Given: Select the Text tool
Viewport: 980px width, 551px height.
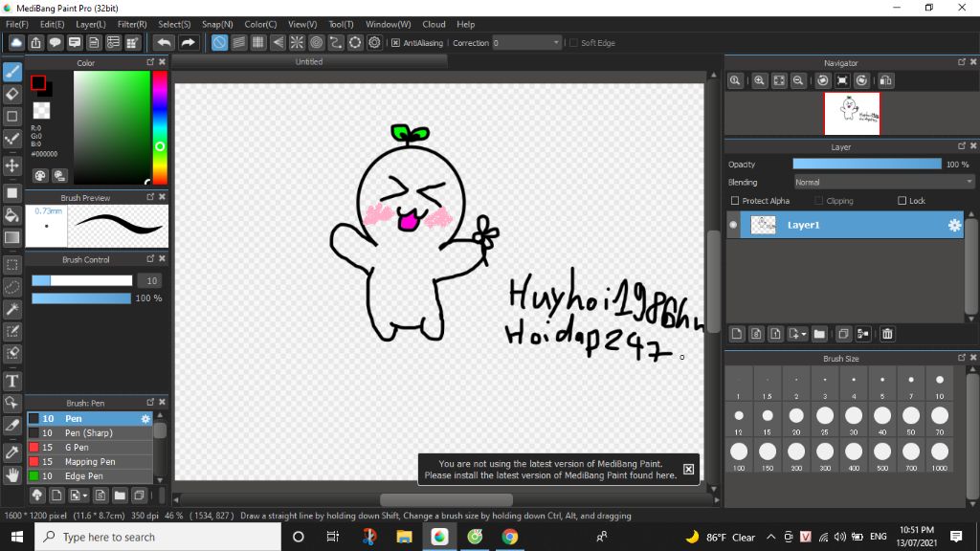Looking at the screenshot, I should [x=11, y=381].
